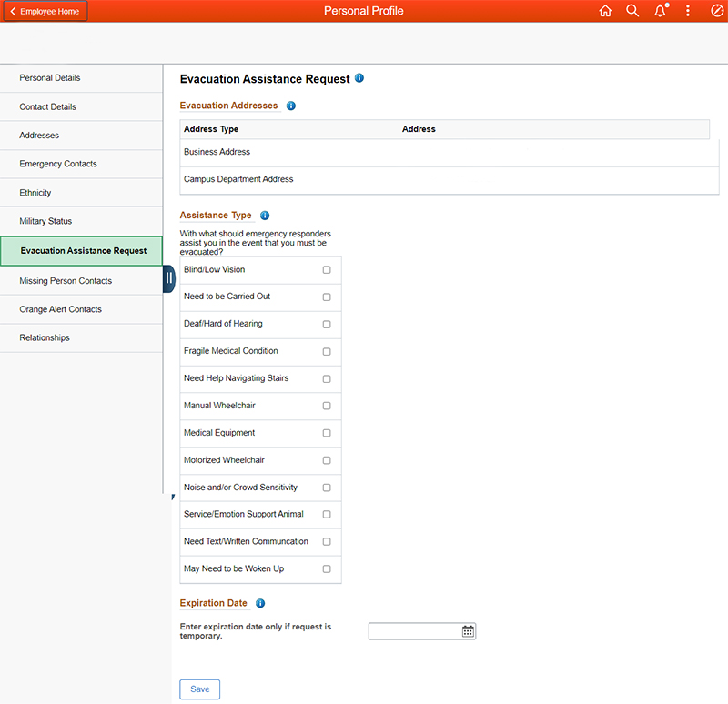
Task: Select the Business Address row
Action: click(x=217, y=152)
